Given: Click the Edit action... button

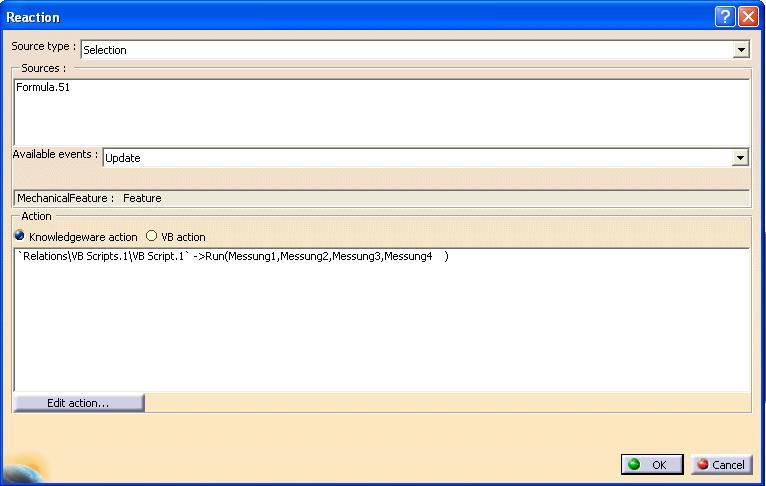Looking at the screenshot, I should coord(79,403).
